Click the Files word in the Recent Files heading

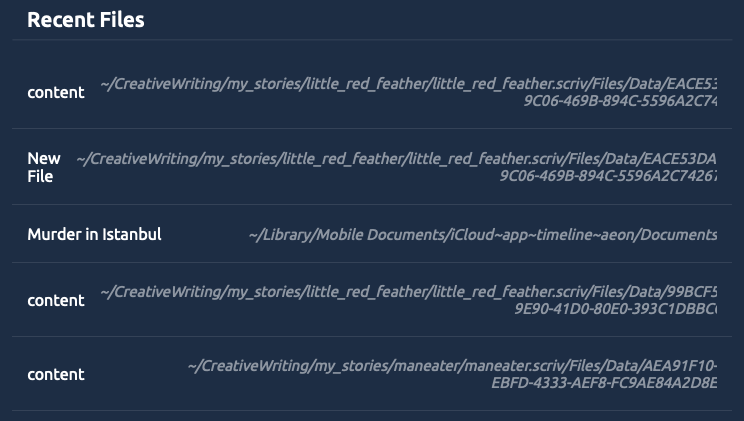121,20
